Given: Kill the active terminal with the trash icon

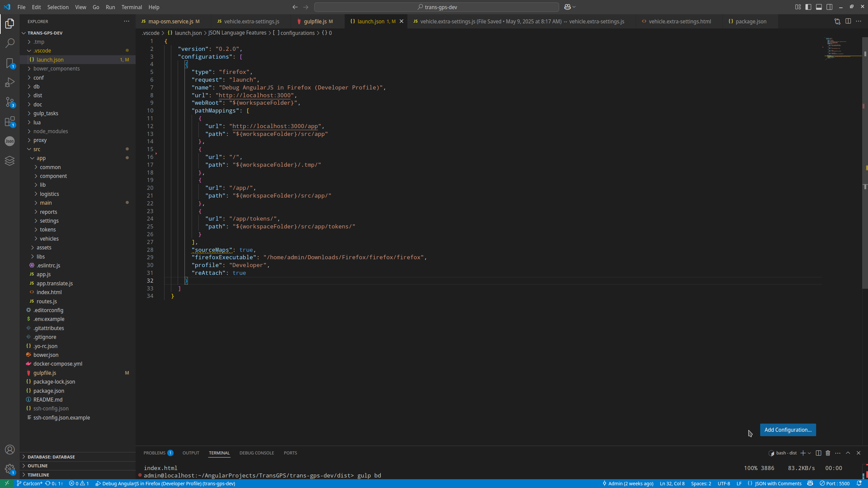Looking at the screenshot, I should click(x=827, y=453).
